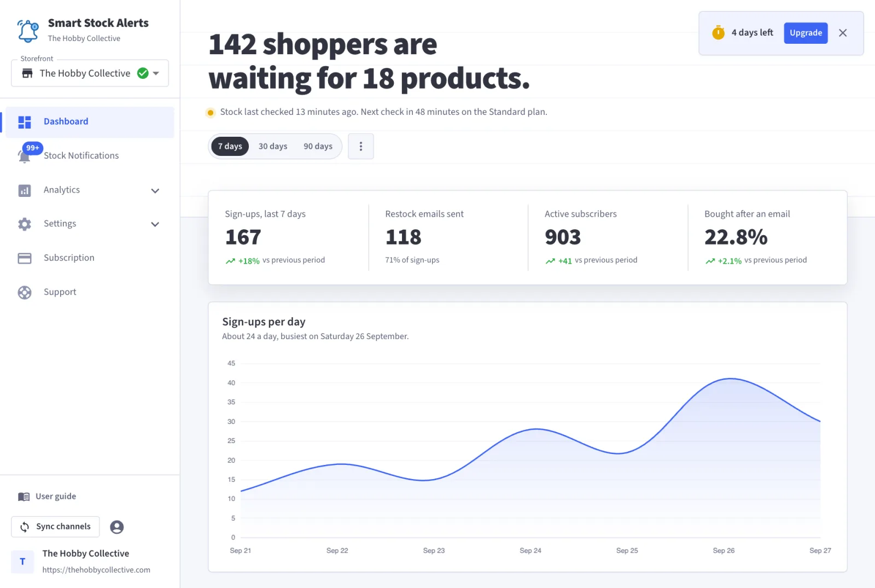Click the Active subscribers value 903
The height and width of the screenshot is (588, 875).
[563, 237]
